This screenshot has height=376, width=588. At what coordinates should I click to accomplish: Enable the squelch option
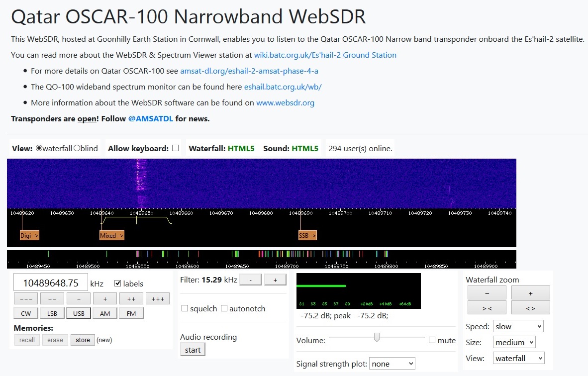click(x=184, y=308)
